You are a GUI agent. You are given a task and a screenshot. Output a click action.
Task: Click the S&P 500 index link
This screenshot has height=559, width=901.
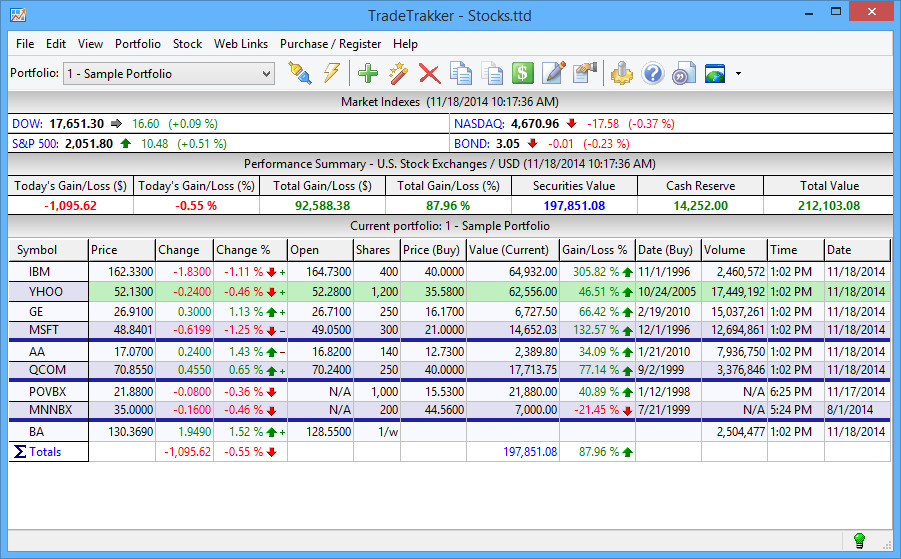click(x=36, y=144)
